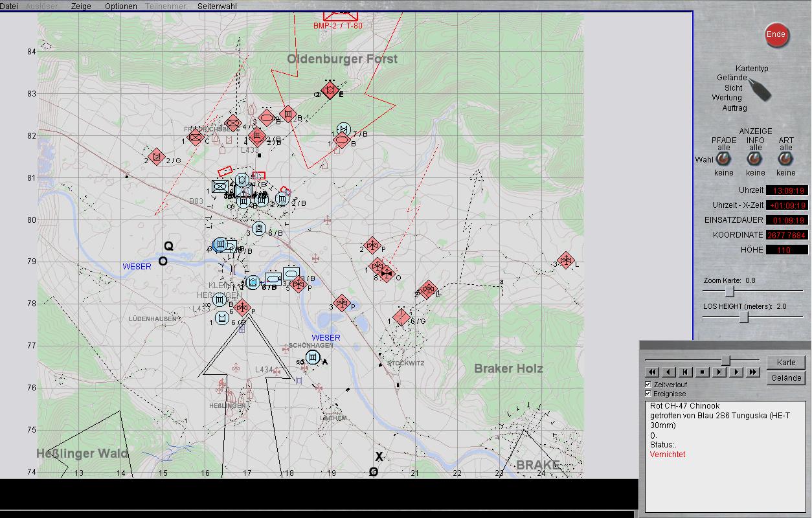Screen dimensions: 812x518
Task: Click the red Ende button
Action: 776,35
